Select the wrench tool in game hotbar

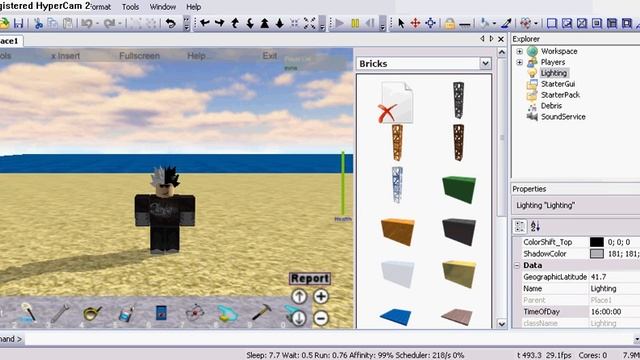coord(60,313)
